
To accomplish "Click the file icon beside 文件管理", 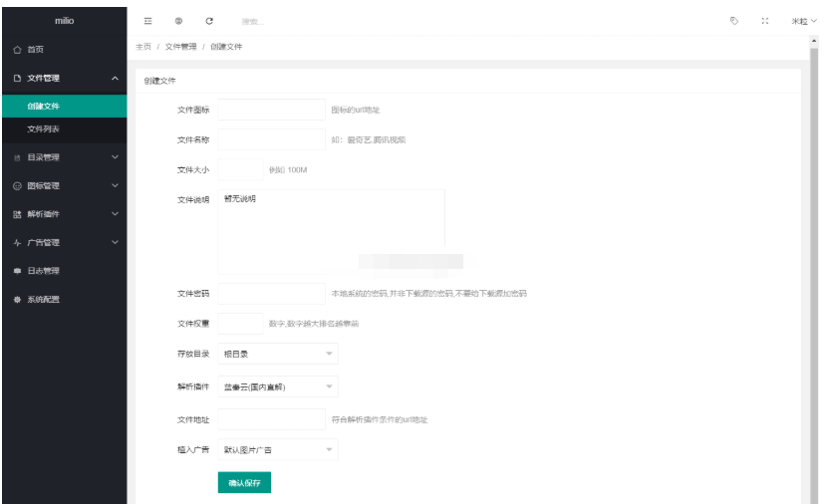I will [x=17, y=78].
